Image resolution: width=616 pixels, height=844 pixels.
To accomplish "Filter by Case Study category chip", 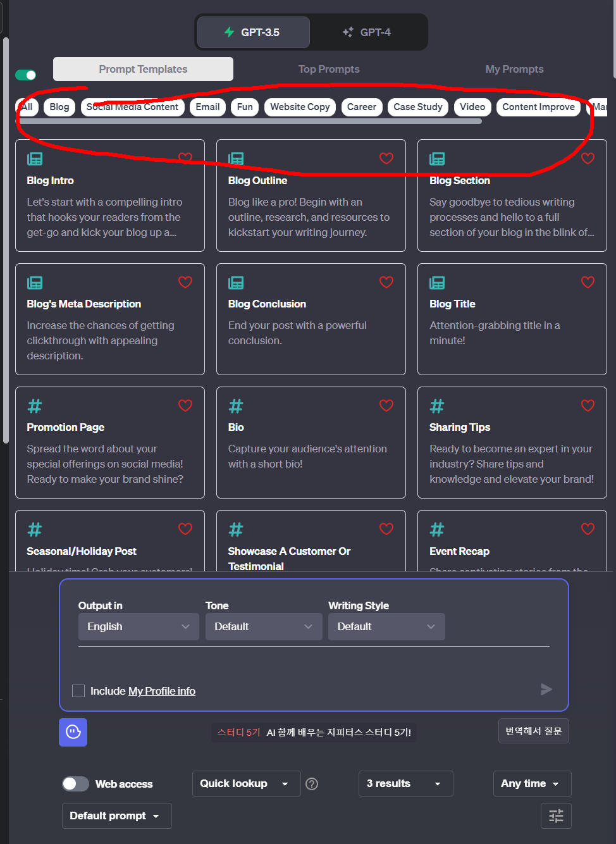I will pyautogui.click(x=418, y=107).
